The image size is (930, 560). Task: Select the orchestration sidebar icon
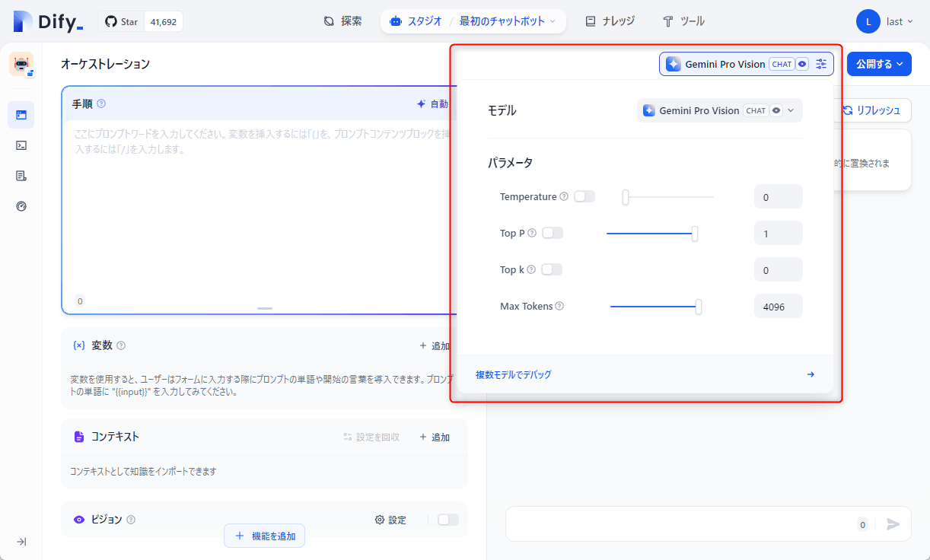(x=21, y=115)
